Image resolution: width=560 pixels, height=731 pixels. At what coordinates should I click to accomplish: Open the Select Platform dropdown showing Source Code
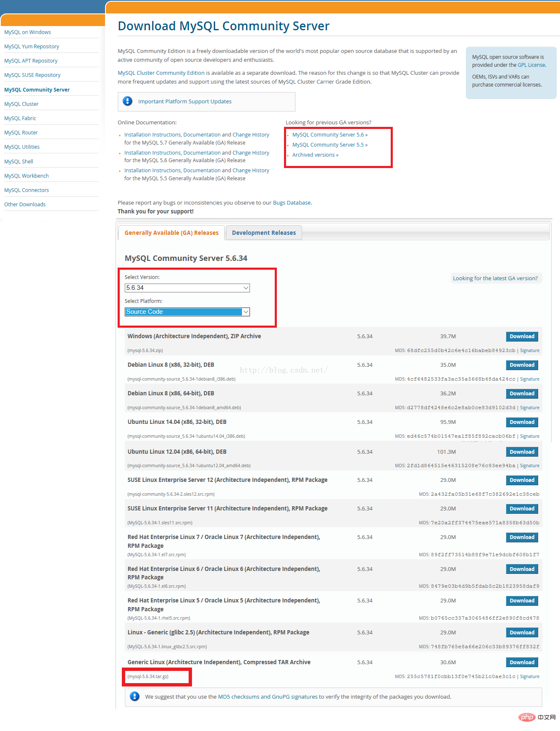187,312
